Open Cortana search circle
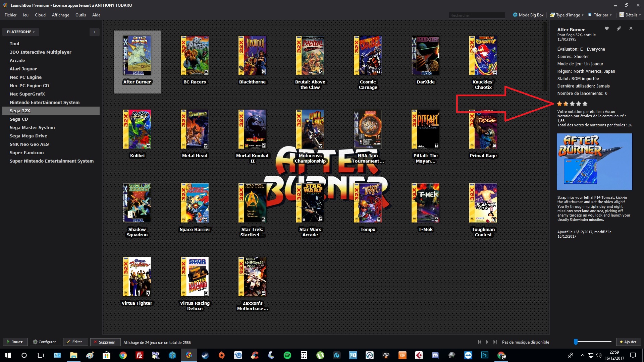 [x=24, y=355]
